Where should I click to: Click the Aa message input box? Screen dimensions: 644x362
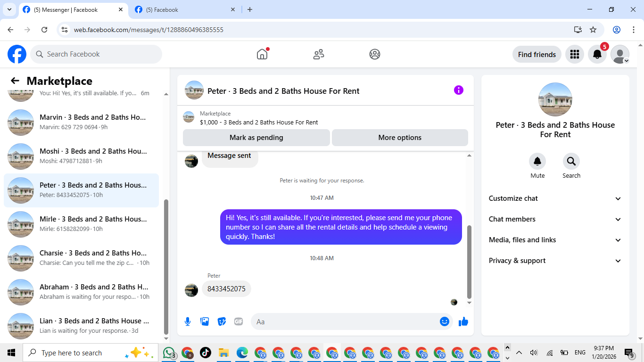click(x=346, y=321)
